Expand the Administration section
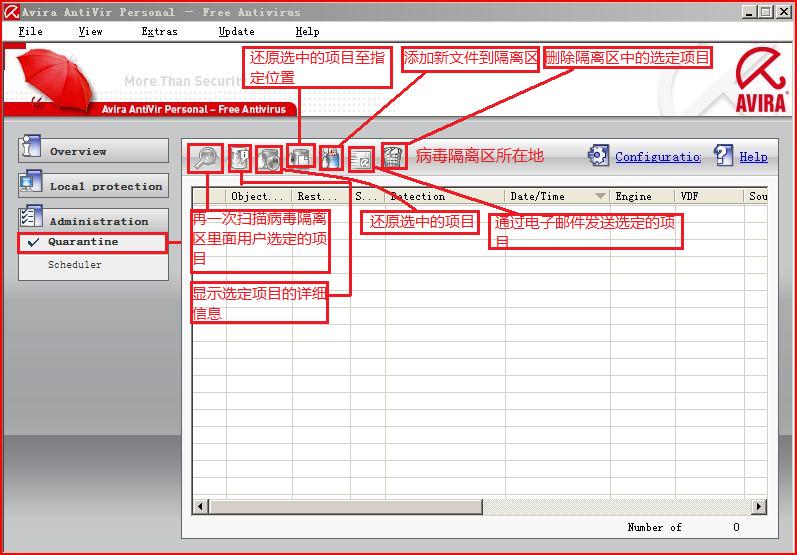 click(94, 221)
